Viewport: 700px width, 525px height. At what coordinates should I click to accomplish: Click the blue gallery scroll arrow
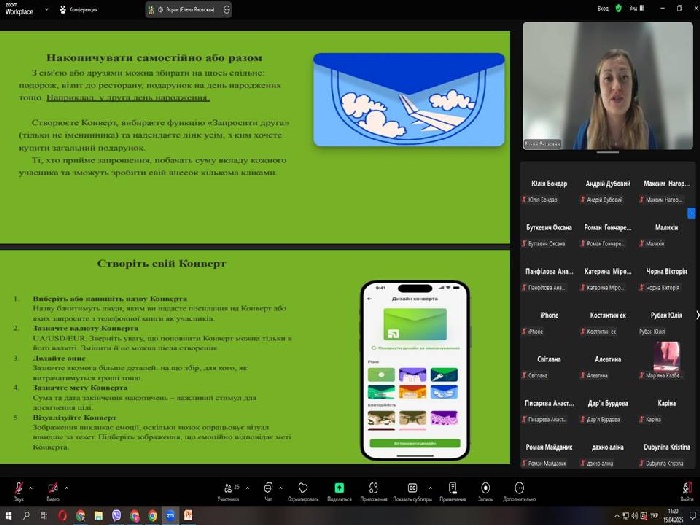tap(692, 213)
